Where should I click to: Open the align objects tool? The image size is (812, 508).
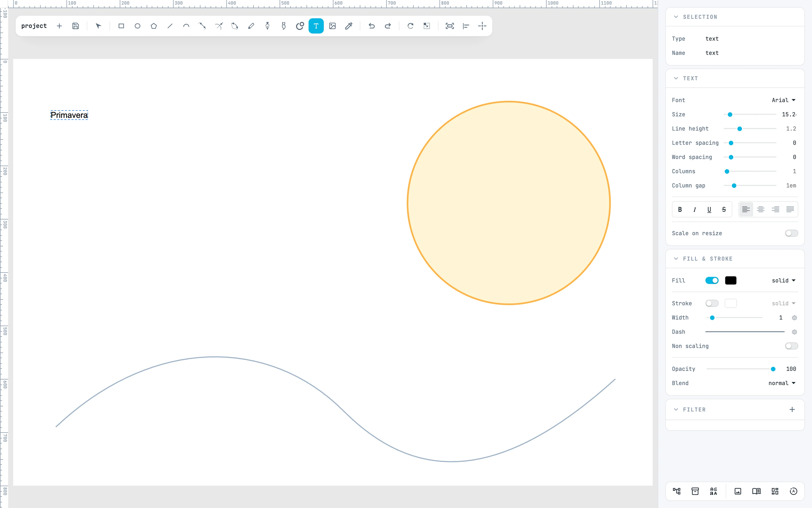[x=466, y=26]
